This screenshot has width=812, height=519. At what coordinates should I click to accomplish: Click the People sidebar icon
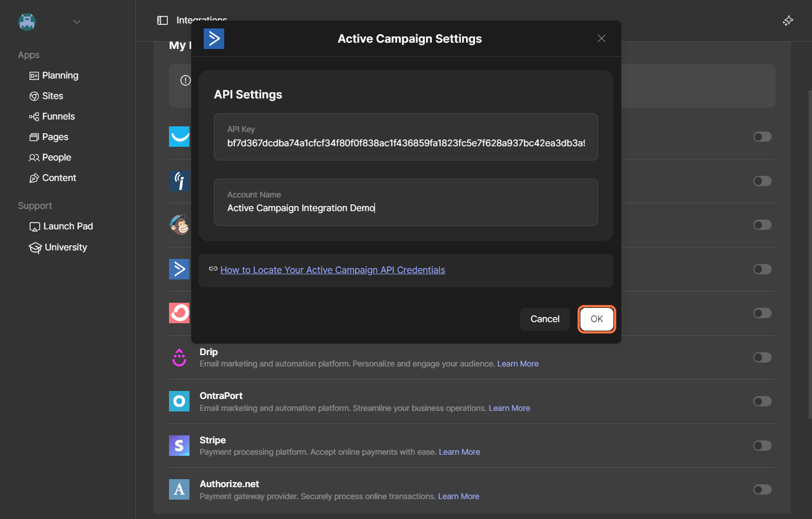pyautogui.click(x=34, y=158)
